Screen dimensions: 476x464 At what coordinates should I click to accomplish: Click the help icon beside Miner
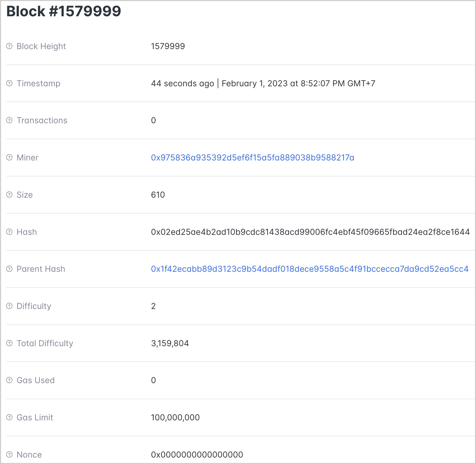click(9, 158)
